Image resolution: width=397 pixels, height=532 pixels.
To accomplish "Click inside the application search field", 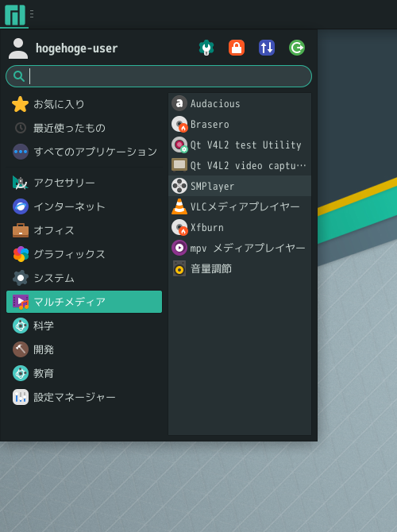I will pos(159,76).
